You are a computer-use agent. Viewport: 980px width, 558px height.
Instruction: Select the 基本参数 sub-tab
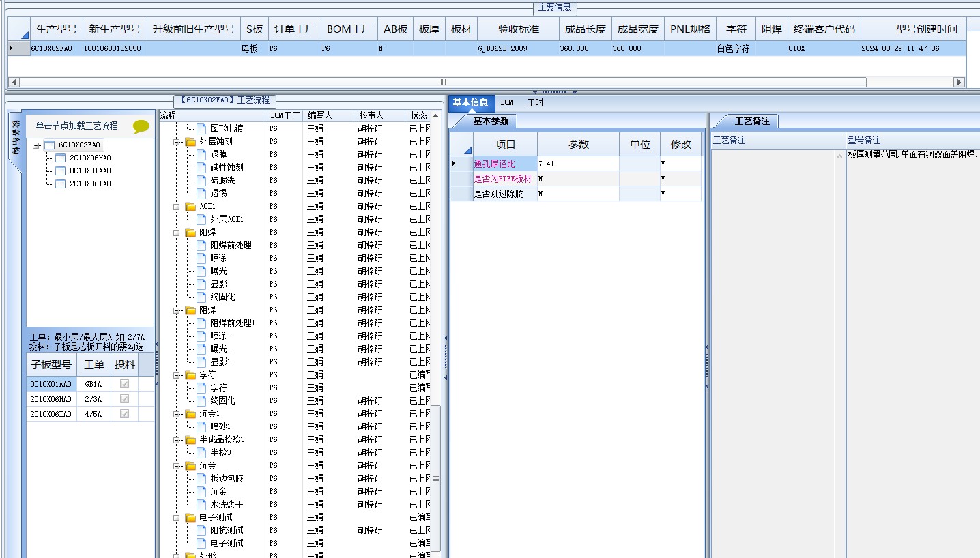tap(491, 121)
